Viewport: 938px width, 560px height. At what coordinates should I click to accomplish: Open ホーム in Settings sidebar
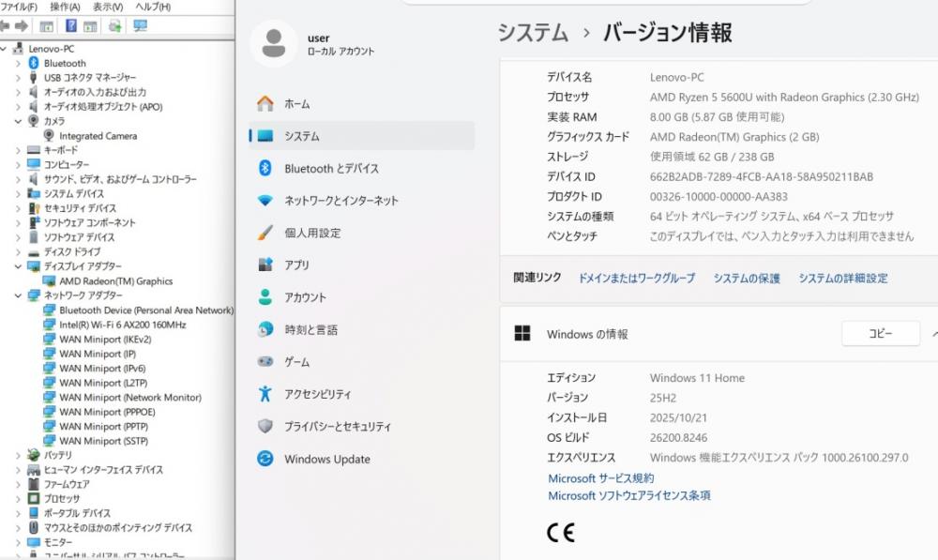361,103
